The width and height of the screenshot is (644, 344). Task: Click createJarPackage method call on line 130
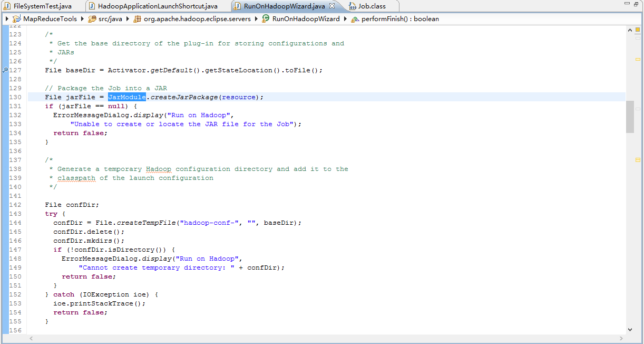click(184, 97)
